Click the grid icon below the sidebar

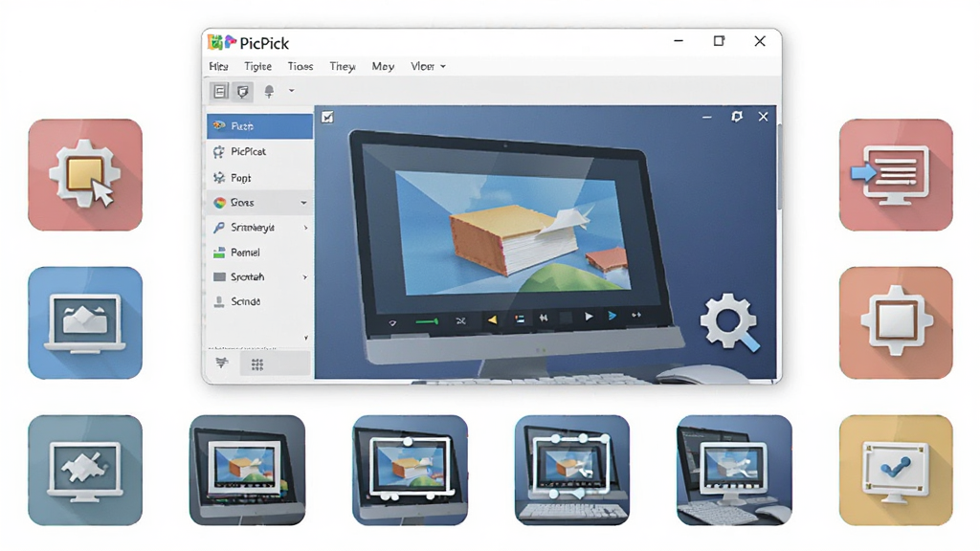point(256,364)
